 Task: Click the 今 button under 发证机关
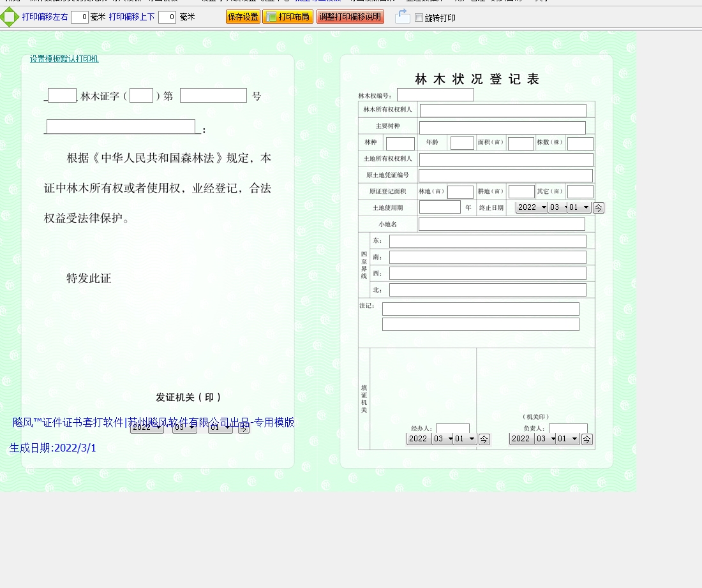coord(243,428)
